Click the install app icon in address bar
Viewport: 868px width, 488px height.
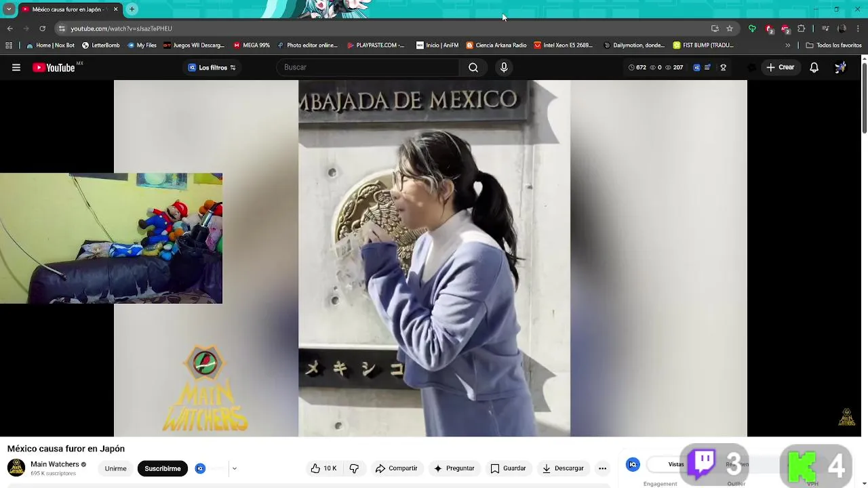pyautogui.click(x=715, y=28)
